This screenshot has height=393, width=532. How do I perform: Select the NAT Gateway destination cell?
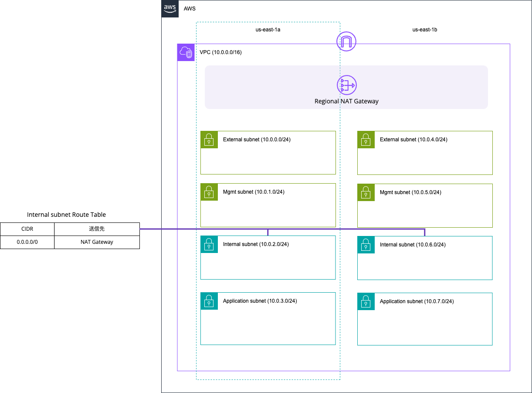click(97, 242)
